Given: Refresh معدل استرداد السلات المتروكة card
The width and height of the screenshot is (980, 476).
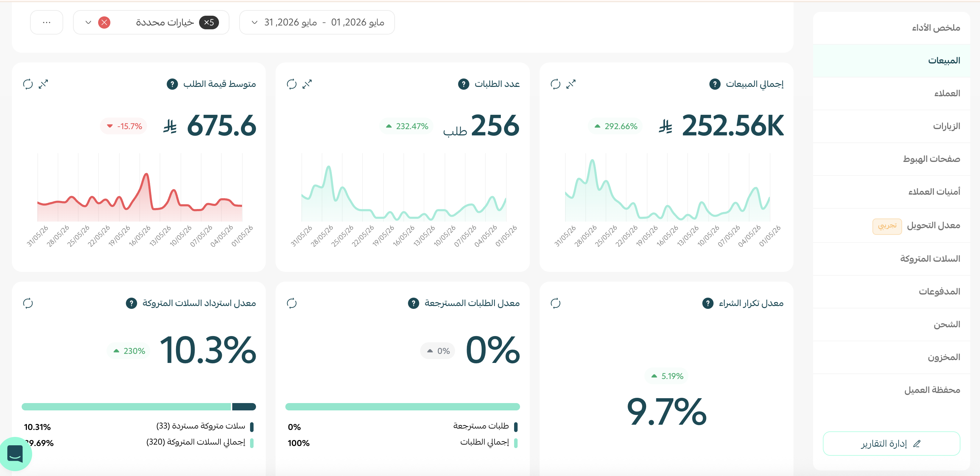Looking at the screenshot, I should click(28, 303).
